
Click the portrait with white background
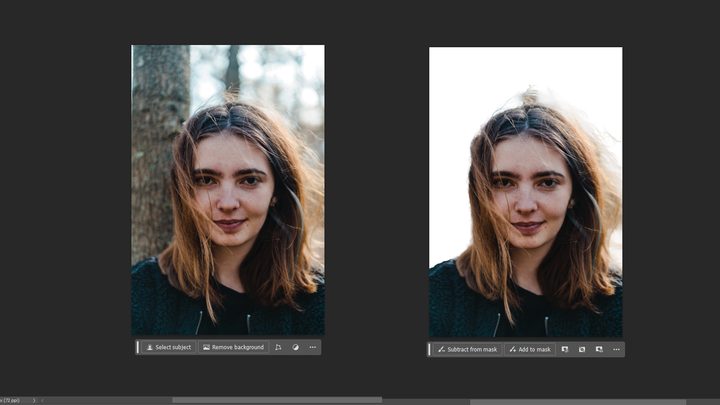pos(526,192)
